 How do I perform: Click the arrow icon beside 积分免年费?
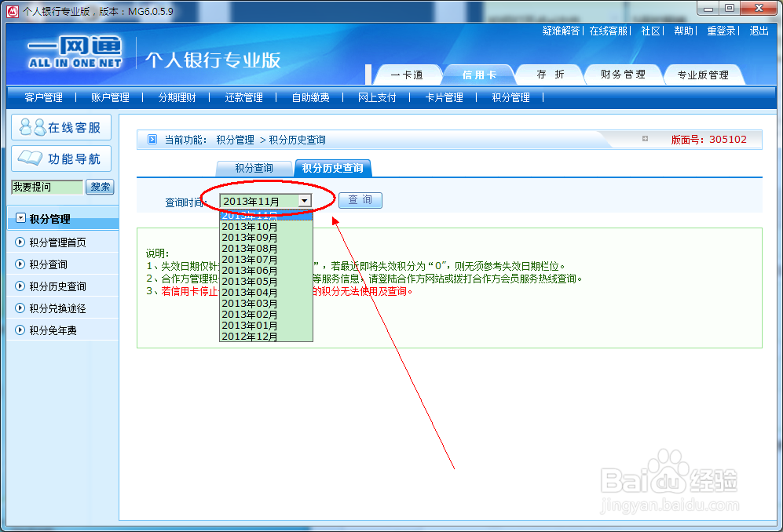(18, 330)
